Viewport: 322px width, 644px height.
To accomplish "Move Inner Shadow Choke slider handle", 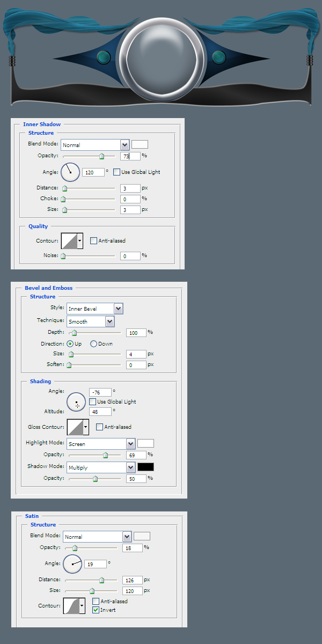I will (63, 200).
